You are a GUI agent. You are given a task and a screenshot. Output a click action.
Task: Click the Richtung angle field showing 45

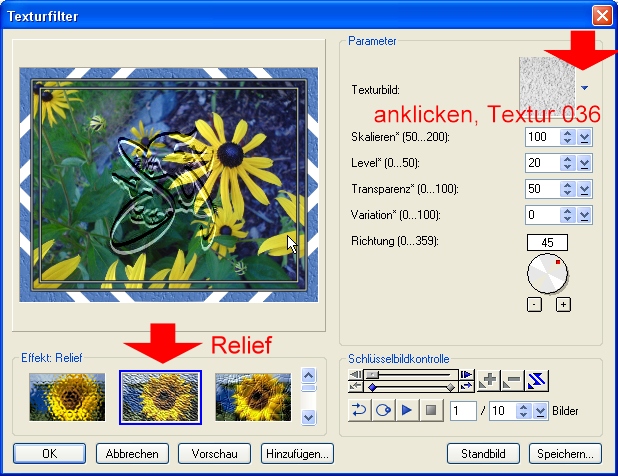click(547, 242)
